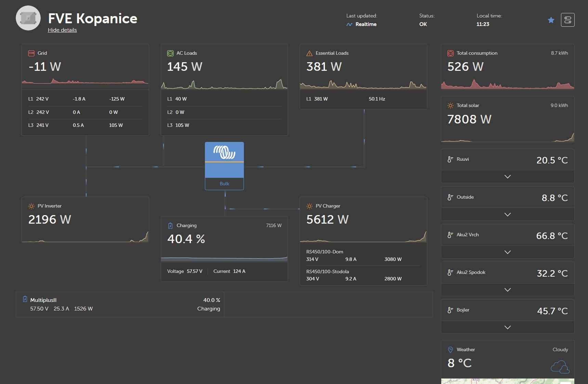The height and width of the screenshot is (384, 588).
Task: Expand the Aku2 Spodok temperature widget
Action: coord(508,290)
